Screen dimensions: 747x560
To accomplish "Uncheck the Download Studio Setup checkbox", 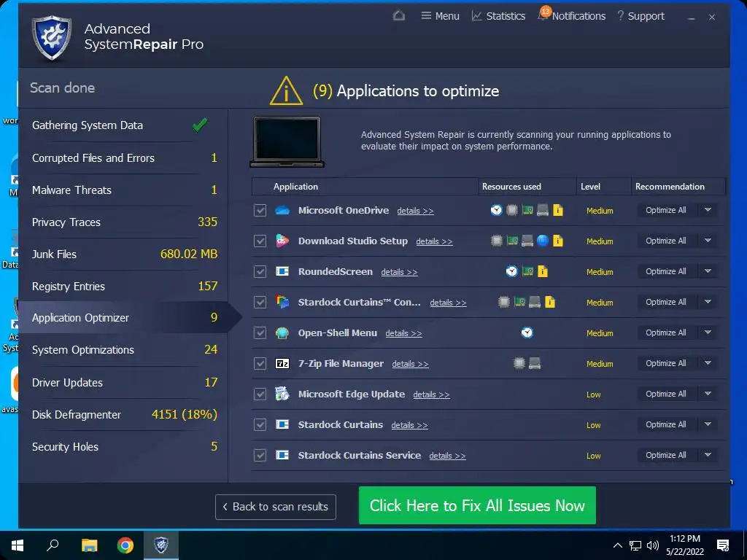I will pyautogui.click(x=260, y=241).
